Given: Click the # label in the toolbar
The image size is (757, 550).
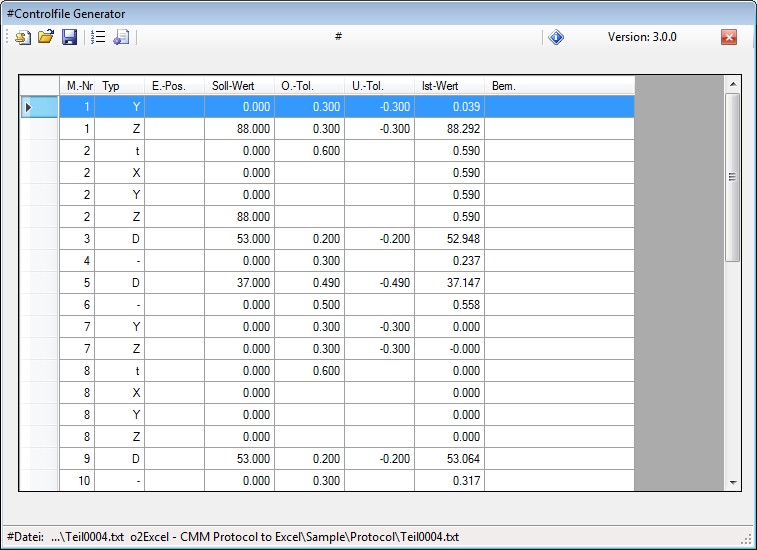Looking at the screenshot, I should (338, 36).
